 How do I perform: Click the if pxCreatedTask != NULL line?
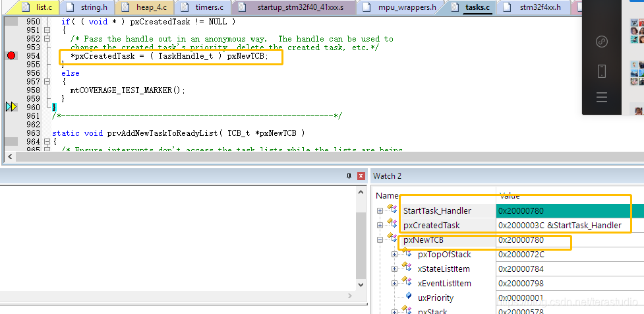pyautogui.click(x=148, y=21)
